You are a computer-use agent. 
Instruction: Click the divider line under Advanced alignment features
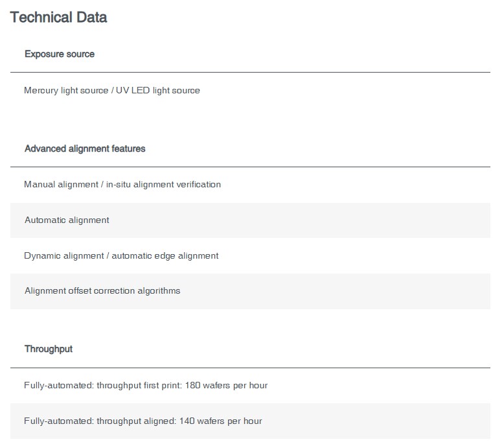(x=250, y=167)
